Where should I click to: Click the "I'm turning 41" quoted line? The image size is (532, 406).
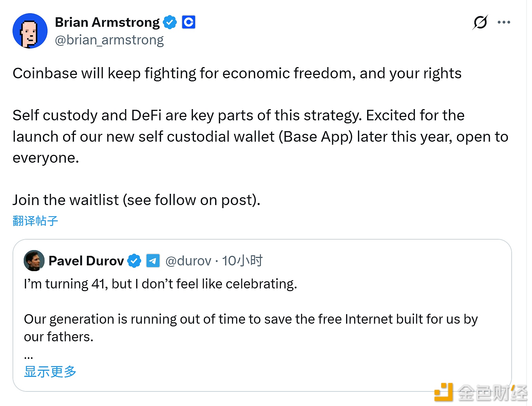pyautogui.click(x=160, y=284)
